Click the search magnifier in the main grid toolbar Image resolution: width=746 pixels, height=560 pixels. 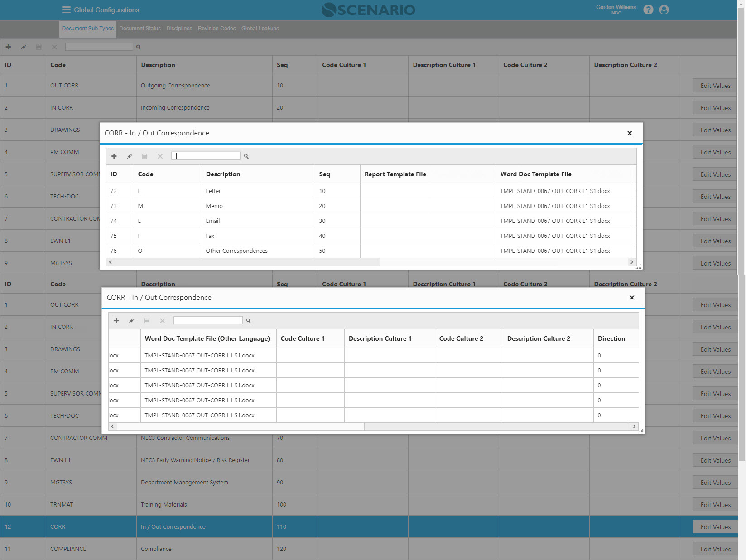click(139, 47)
